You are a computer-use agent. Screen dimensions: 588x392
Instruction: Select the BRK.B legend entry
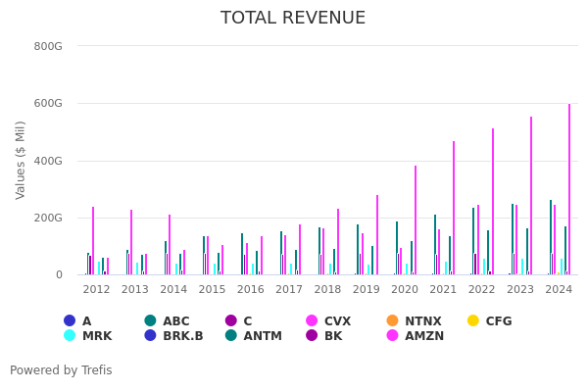click(x=150, y=336)
